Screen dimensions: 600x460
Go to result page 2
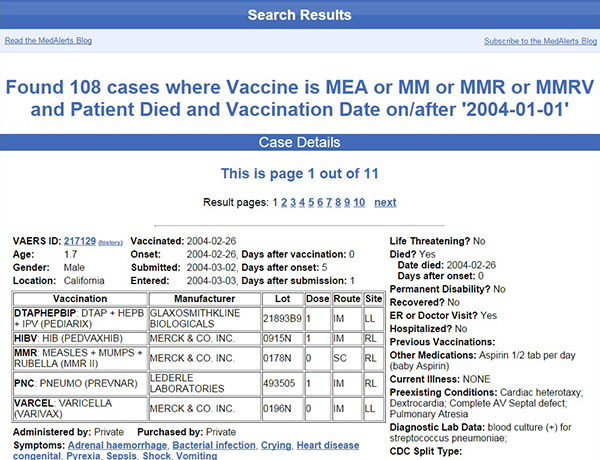(284, 202)
